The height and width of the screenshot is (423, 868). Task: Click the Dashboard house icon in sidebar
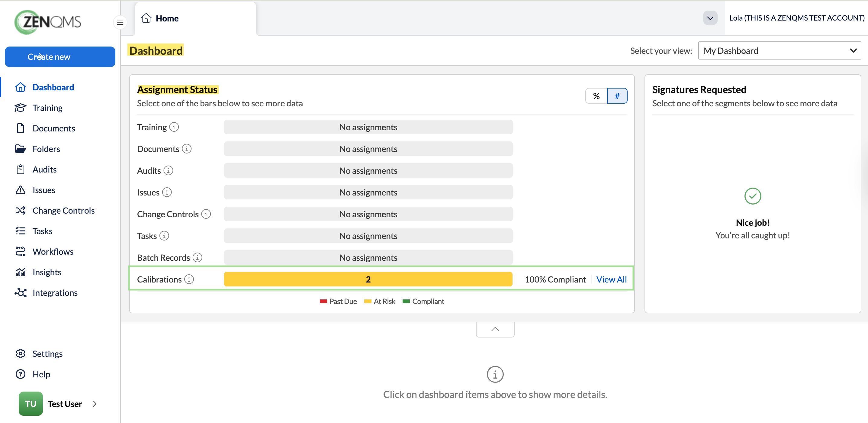pos(21,87)
